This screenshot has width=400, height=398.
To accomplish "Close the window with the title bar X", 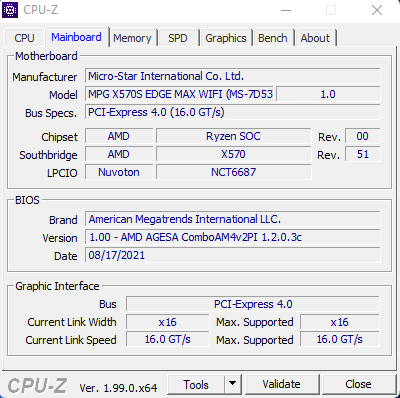I will point(377,10).
